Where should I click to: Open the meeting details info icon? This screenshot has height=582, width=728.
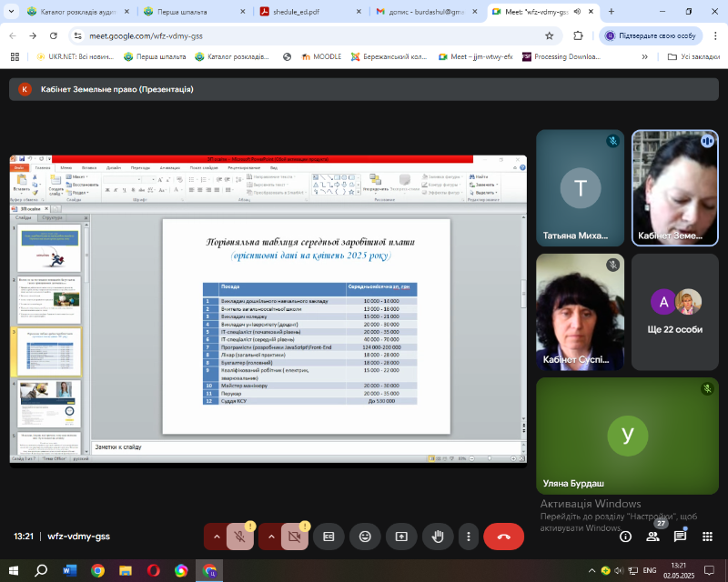(625, 537)
